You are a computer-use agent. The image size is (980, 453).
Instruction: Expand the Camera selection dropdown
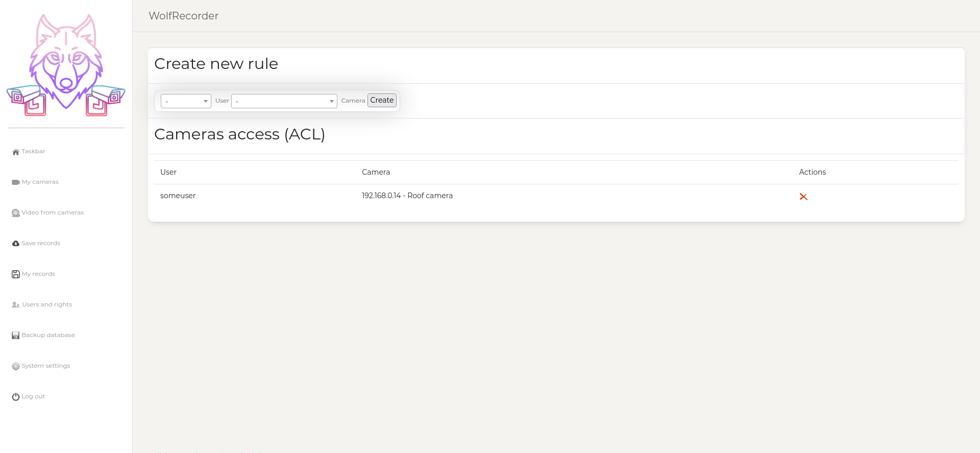(284, 101)
